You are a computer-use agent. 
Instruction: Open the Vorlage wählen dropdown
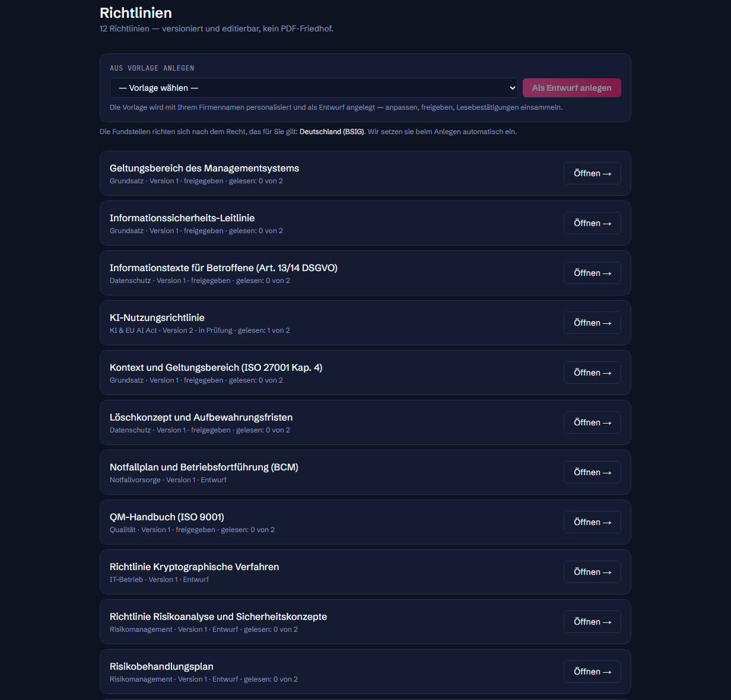313,88
